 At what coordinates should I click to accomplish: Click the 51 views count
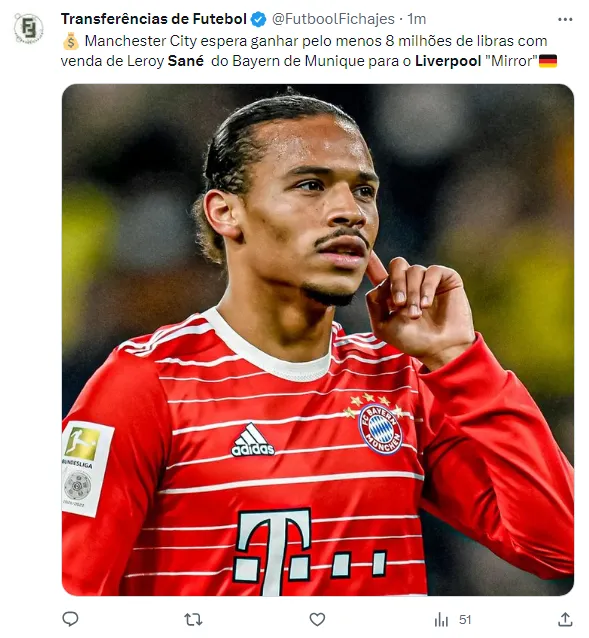click(465, 620)
